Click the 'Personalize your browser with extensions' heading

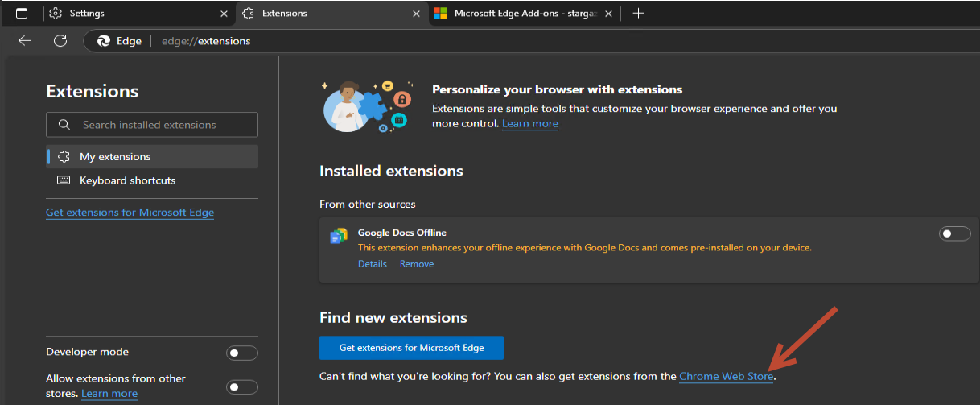click(558, 89)
